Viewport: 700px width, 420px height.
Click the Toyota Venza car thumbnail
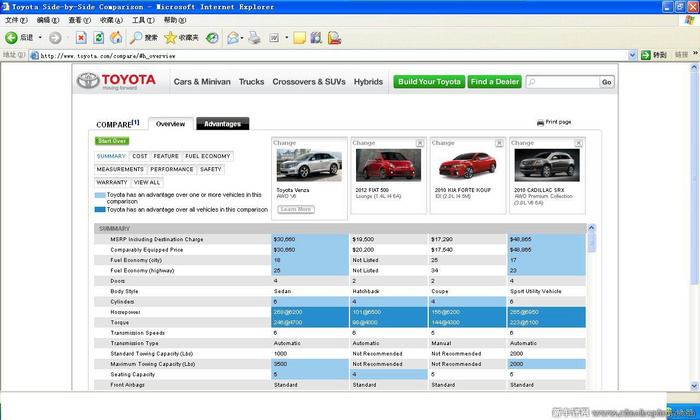(x=309, y=165)
